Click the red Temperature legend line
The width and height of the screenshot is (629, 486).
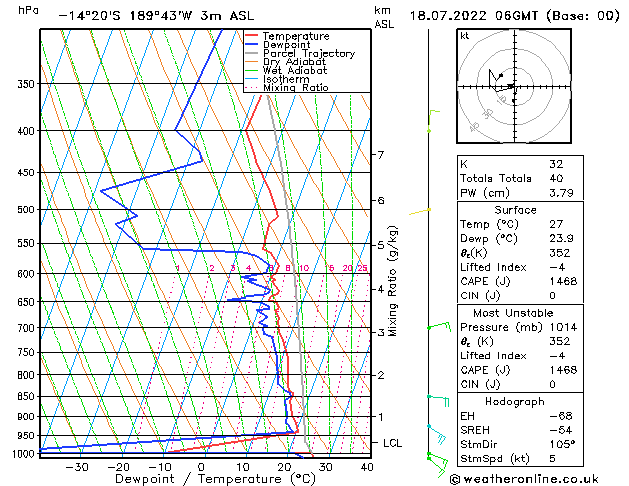pyautogui.click(x=252, y=36)
